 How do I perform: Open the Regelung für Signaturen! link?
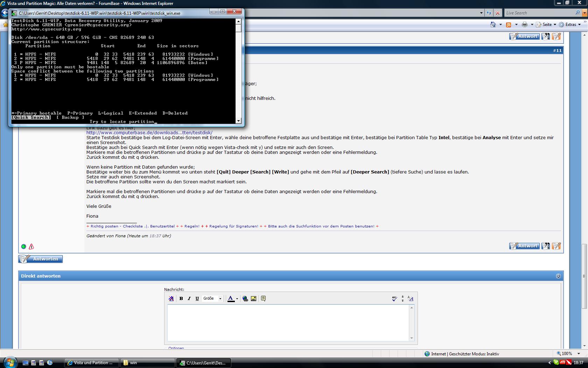(234, 226)
